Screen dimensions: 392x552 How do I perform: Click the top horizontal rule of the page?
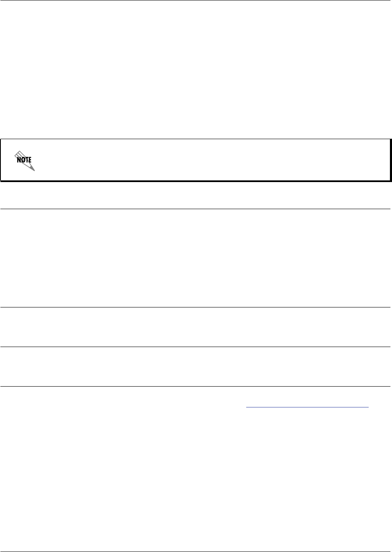coord(196,0)
